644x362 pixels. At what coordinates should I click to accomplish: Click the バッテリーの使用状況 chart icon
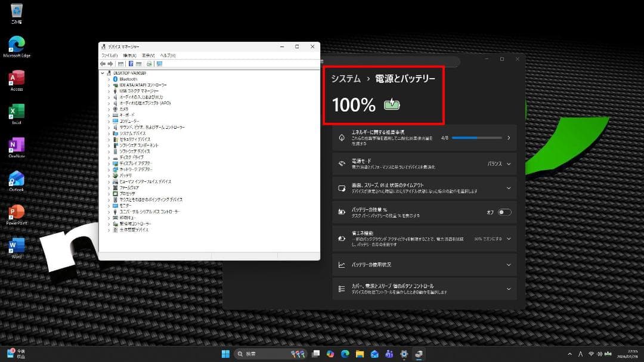pyautogui.click(x=341, y=264)
